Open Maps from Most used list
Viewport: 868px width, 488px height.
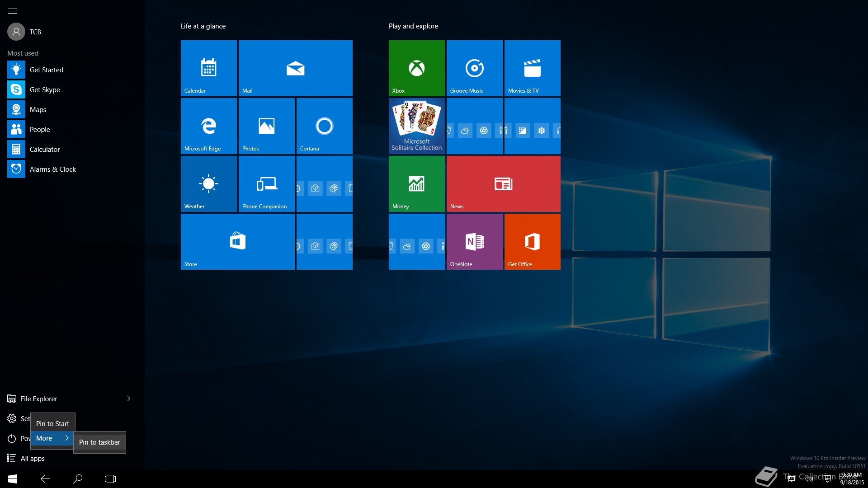tap(72, 109)
